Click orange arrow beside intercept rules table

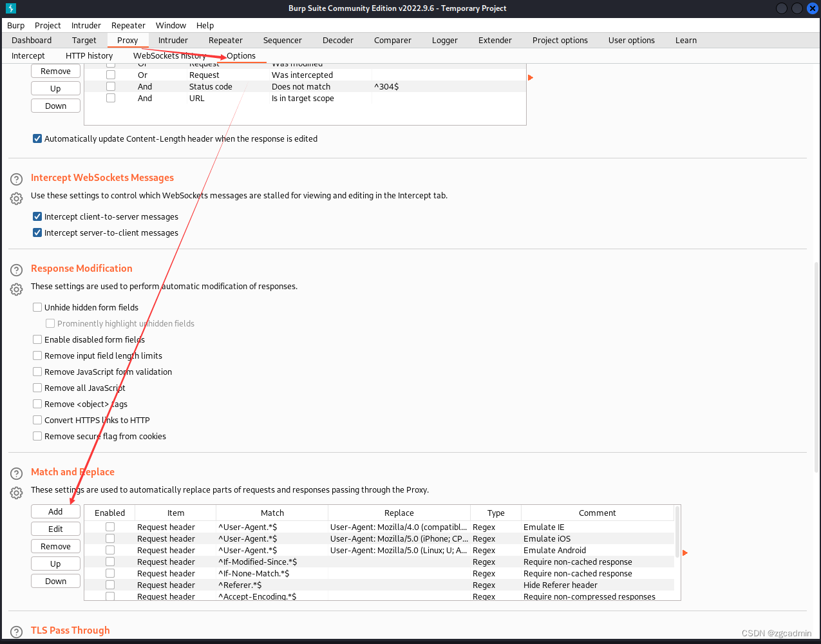[531, 78]
